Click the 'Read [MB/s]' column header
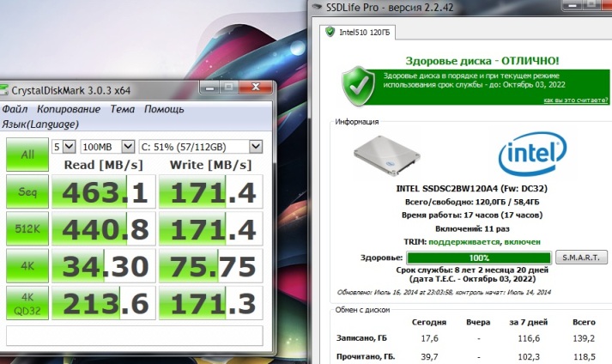 tap(104, 165)
